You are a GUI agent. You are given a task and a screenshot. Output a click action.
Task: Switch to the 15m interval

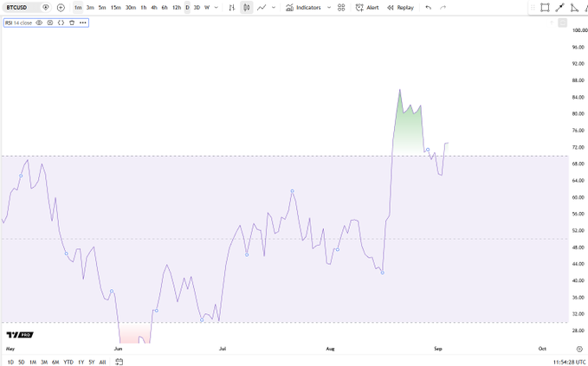coord(116,8)
